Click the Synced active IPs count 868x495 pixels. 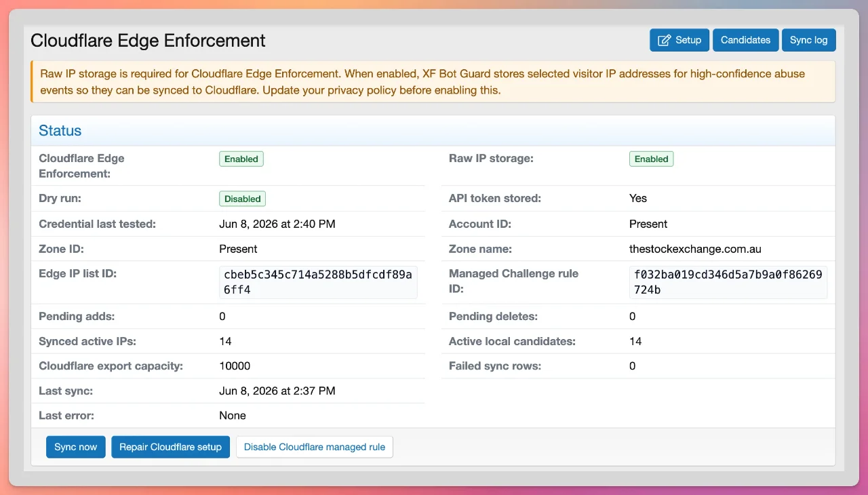(225, 341)
